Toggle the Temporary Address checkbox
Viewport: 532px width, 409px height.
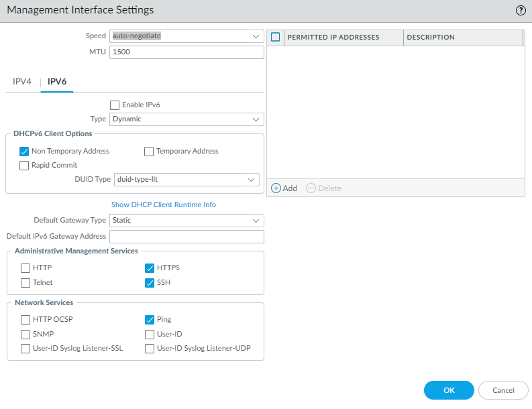click(x=149, y=152)
